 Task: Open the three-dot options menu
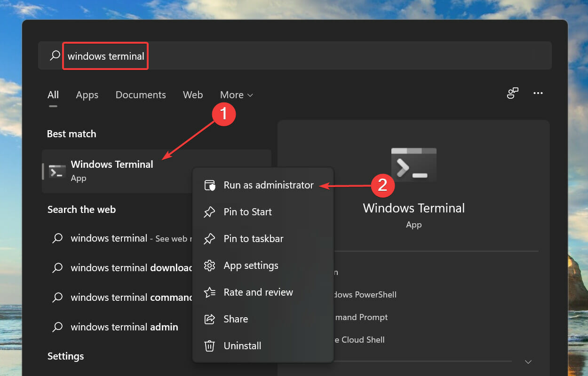[x=538, y=93]
